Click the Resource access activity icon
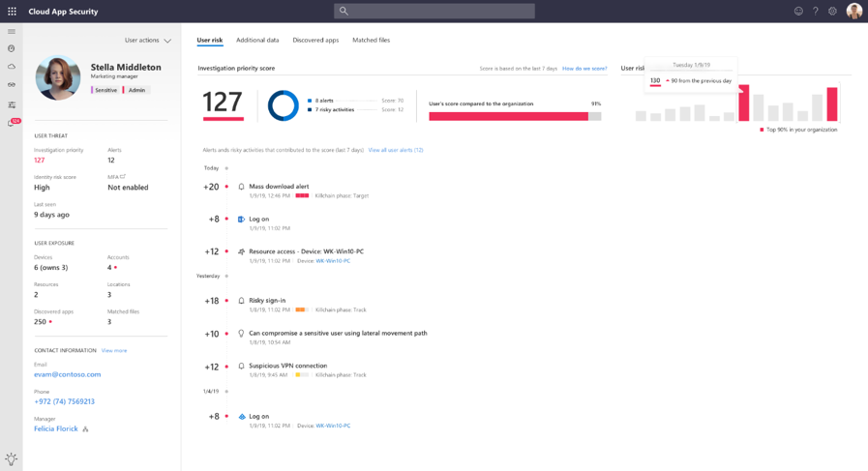 (x=241, y=251)
